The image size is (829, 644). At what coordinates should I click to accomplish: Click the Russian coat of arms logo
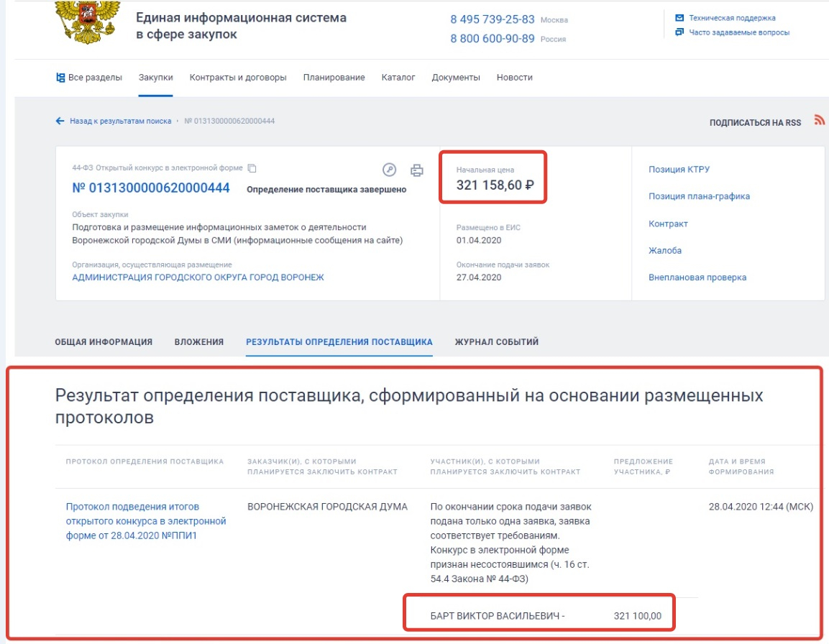click(88, 22)
